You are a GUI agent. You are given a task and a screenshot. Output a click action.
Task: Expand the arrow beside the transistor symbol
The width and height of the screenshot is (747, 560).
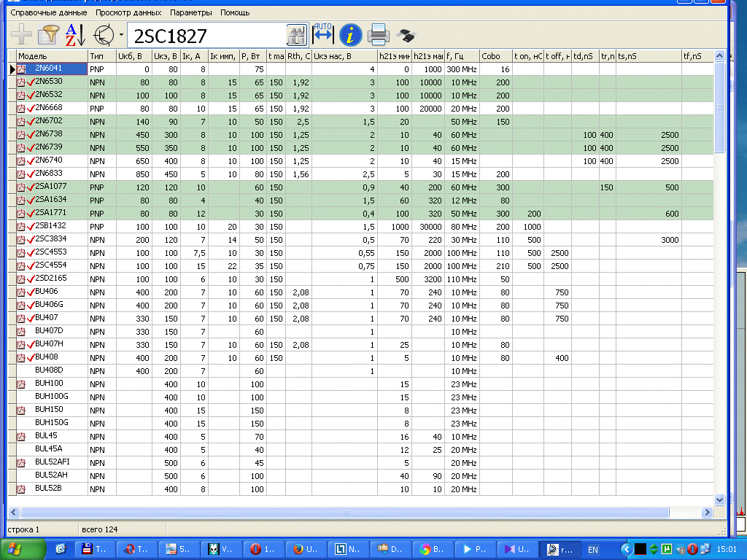[121, 35]
